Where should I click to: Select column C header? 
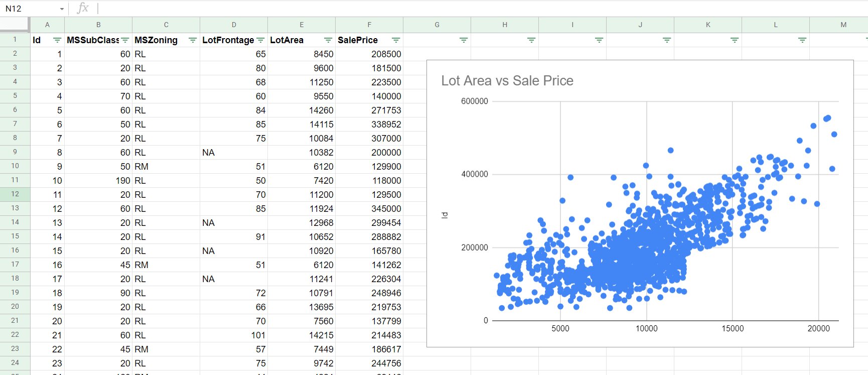tap(166, 25)
